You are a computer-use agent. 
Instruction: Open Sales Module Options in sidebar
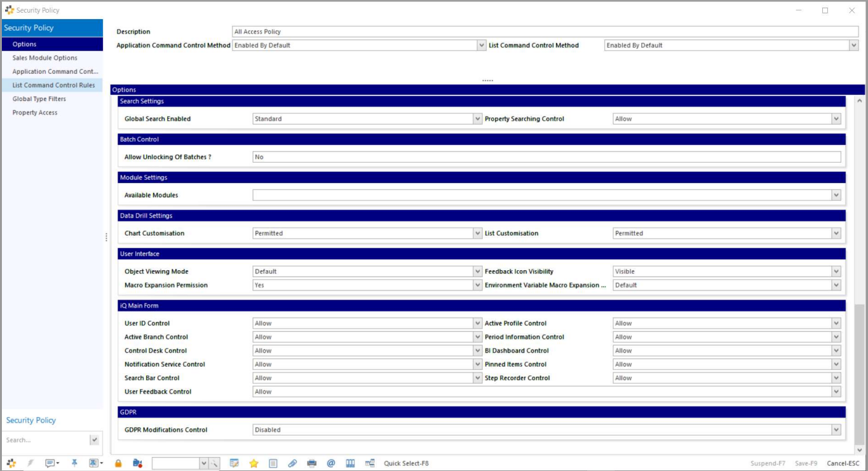tap(52, 58)
